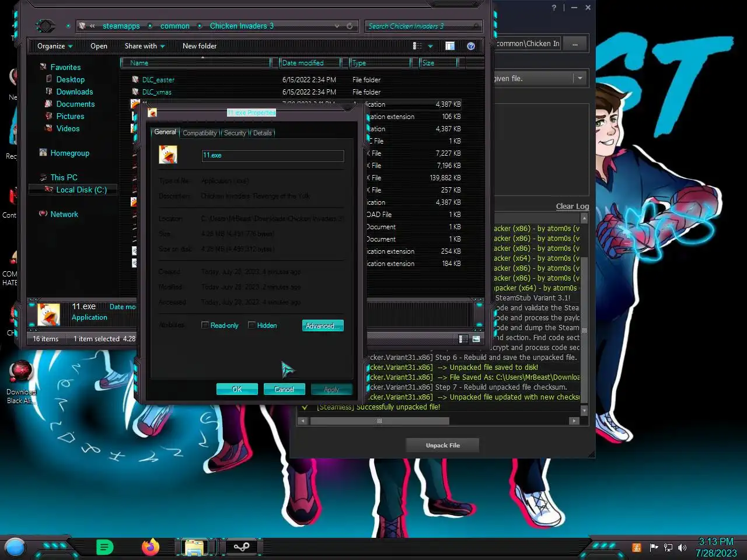Open the Steamless plugin selection dropdown
747x560 pixels.
(580, 78)
